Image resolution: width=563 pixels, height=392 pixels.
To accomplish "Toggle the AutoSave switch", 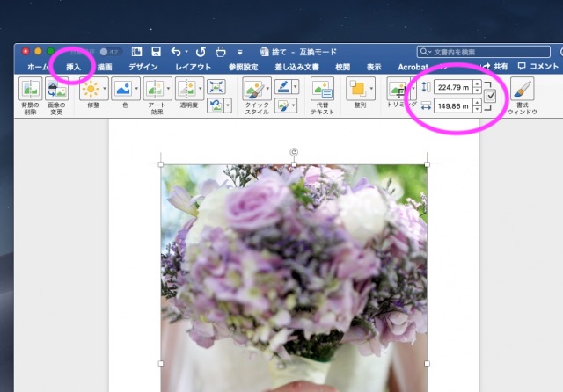I will pos(110,52).
